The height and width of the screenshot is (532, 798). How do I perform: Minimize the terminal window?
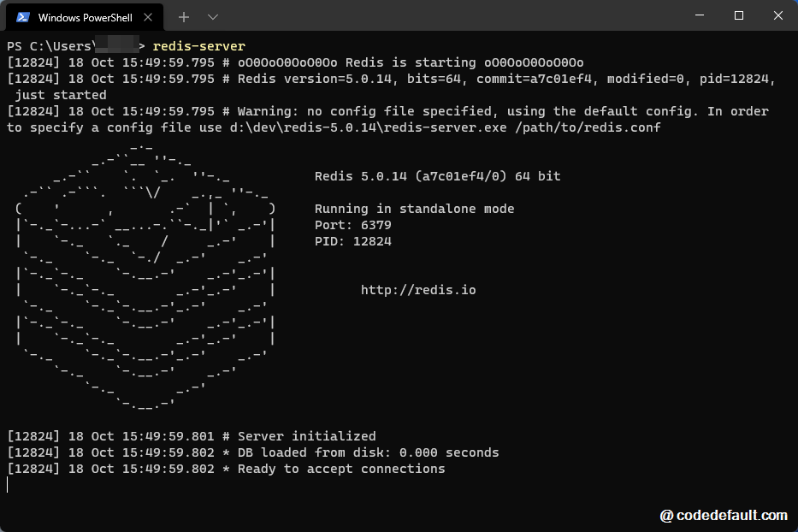coord(700,15)
